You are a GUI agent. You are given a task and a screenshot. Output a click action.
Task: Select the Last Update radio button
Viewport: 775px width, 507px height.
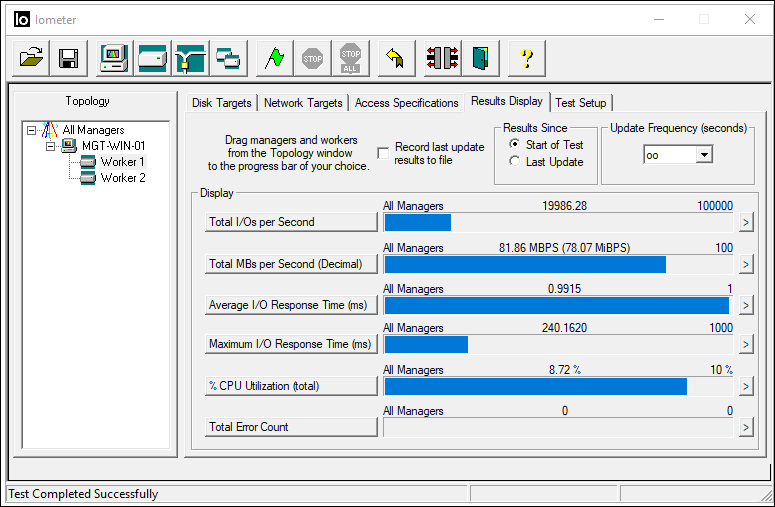click(x=514, y=162)
